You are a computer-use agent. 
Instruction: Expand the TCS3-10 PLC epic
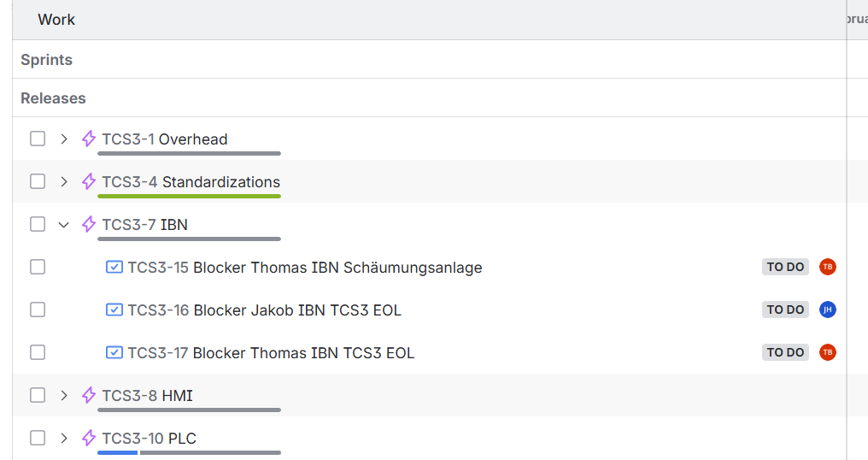point(64,438)
